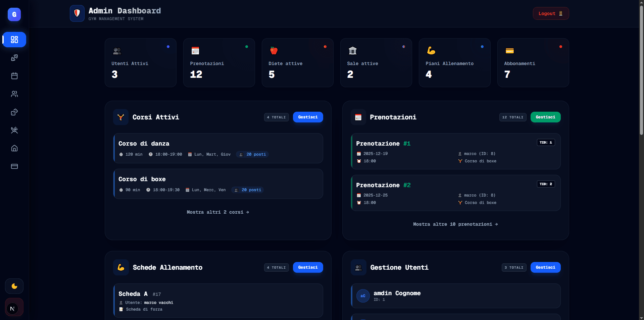Click the Utenti Attivi people icon
The image size is (644, 320).
coord(117,51)
